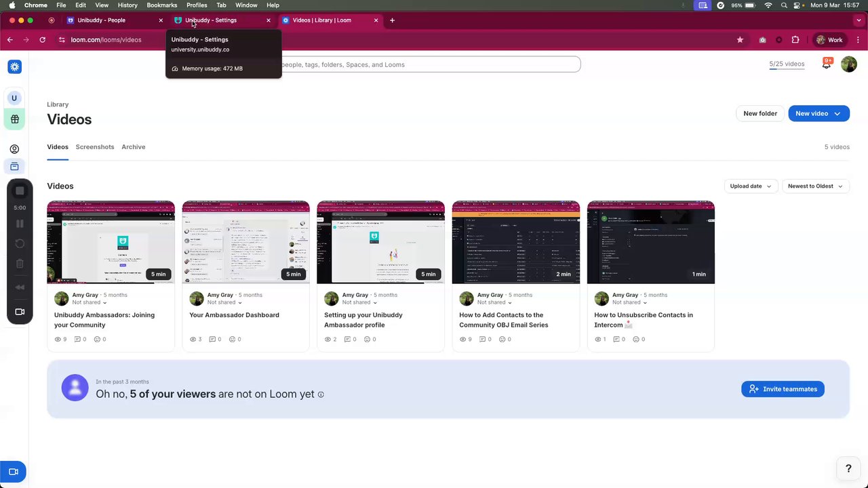Open Not shared dropdown on Ambassador profile video
The image size is (868, 488).
tap(359, 303)
